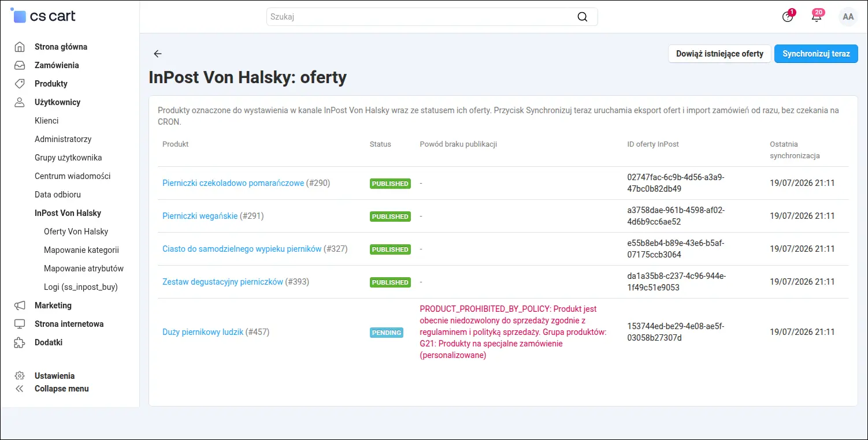Screen dimensions: 868x440
Task: Click the back arrow above the title
Action: coord(158,54)
